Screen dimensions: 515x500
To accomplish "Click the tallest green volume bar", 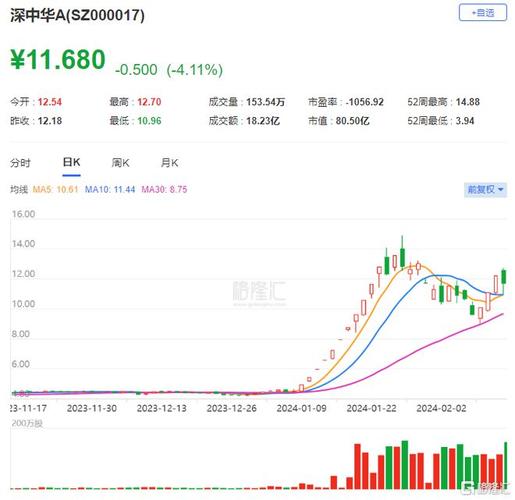I will click(405, 465).
